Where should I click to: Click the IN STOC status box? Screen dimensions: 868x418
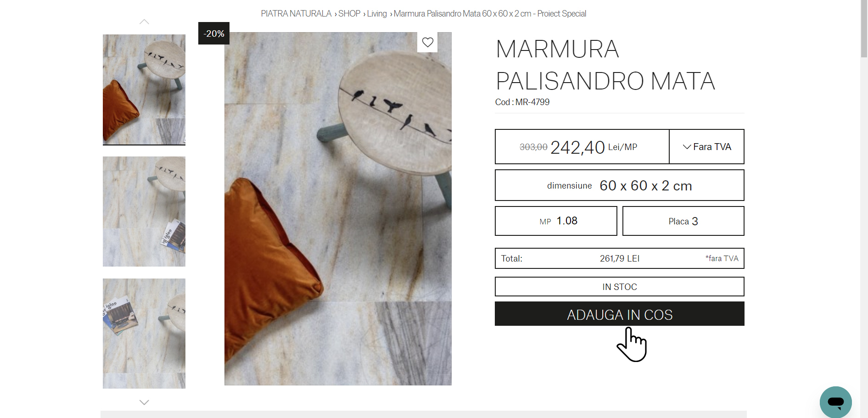point(620,287)
